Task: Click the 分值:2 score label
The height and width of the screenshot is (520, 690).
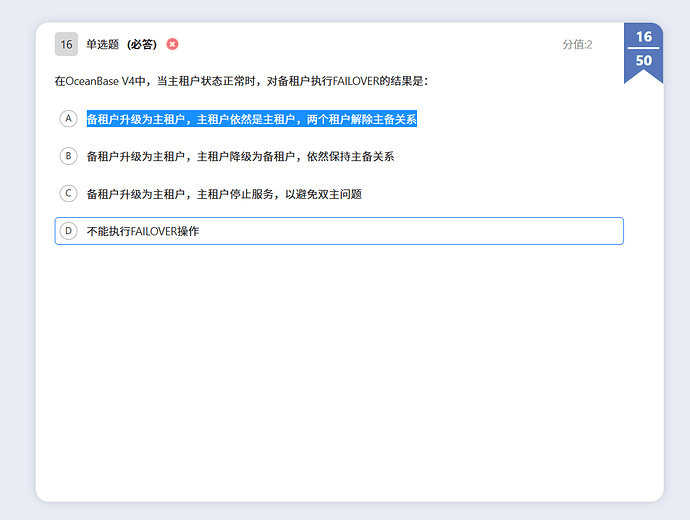Action: coord(577,44)
